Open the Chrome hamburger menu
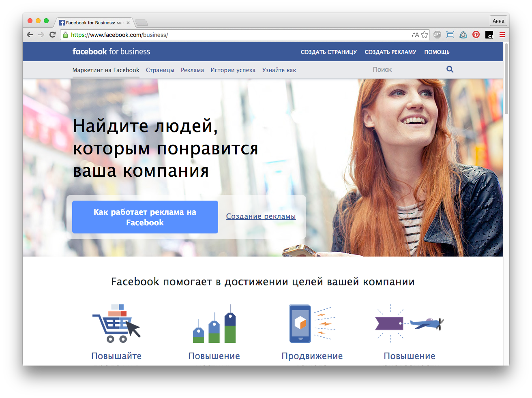Screen dimensions: 532x398 (502, 35)
